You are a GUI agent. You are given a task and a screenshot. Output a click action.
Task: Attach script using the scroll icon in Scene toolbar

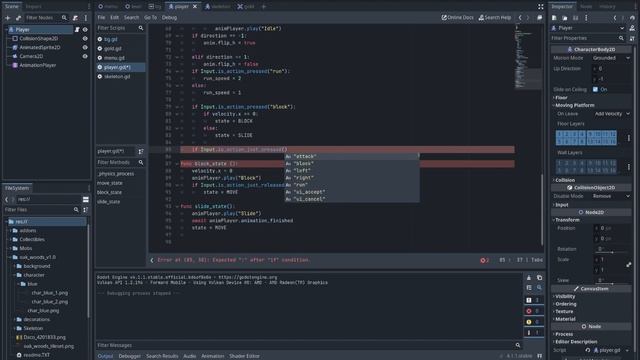(x=75, y=18)
